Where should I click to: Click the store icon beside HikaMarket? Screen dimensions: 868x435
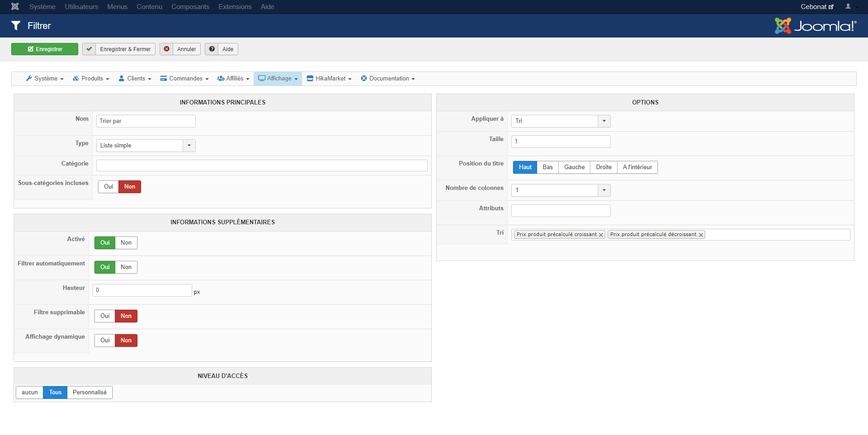click(x=310, y=78)
